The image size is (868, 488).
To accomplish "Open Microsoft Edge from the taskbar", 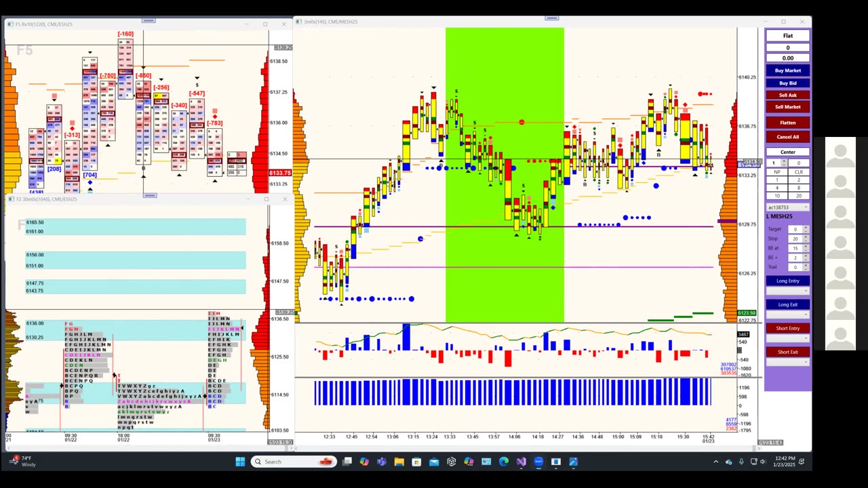I will 504,462.
